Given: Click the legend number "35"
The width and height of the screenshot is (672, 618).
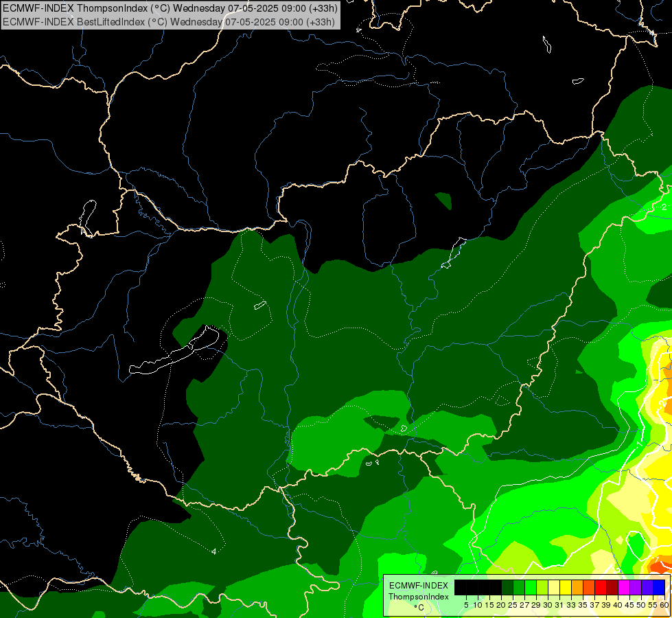Looking at the screenshot, I should 583,605.
